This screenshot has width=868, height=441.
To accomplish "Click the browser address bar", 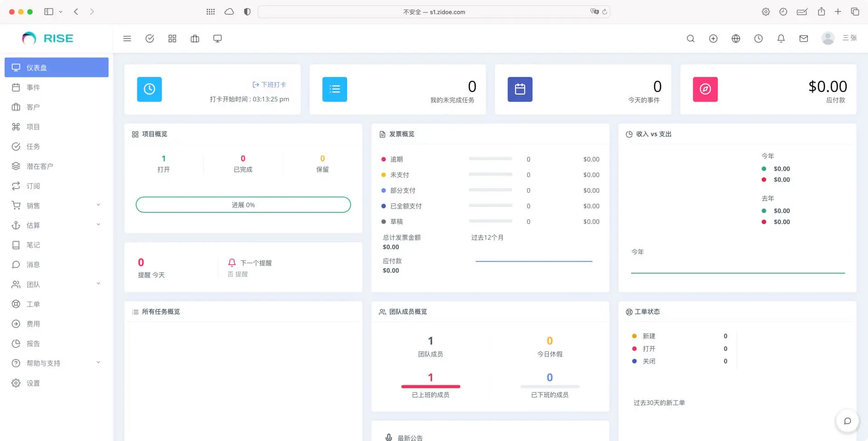I will (x=434, y=12).
